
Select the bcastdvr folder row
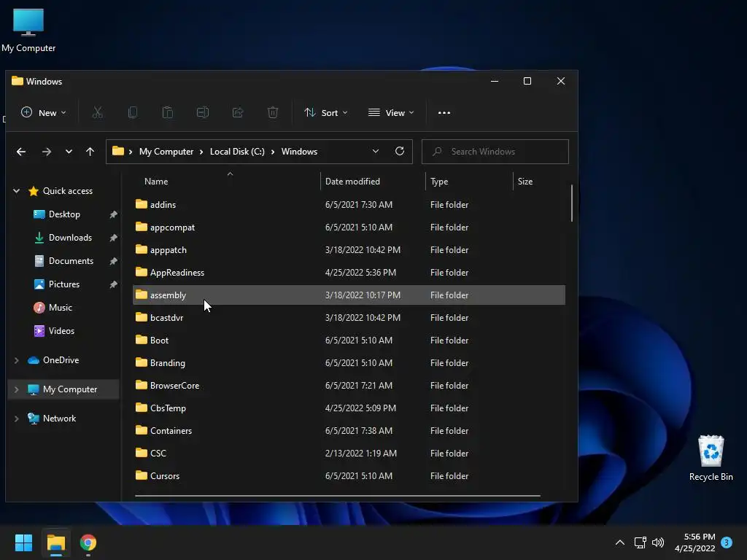[x=349, y=318]
